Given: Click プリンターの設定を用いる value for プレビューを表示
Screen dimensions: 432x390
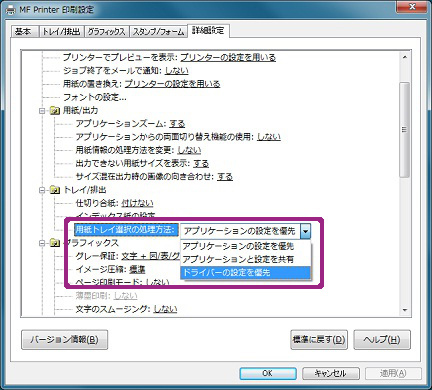Looking at the screenshot, I should 228,57.
